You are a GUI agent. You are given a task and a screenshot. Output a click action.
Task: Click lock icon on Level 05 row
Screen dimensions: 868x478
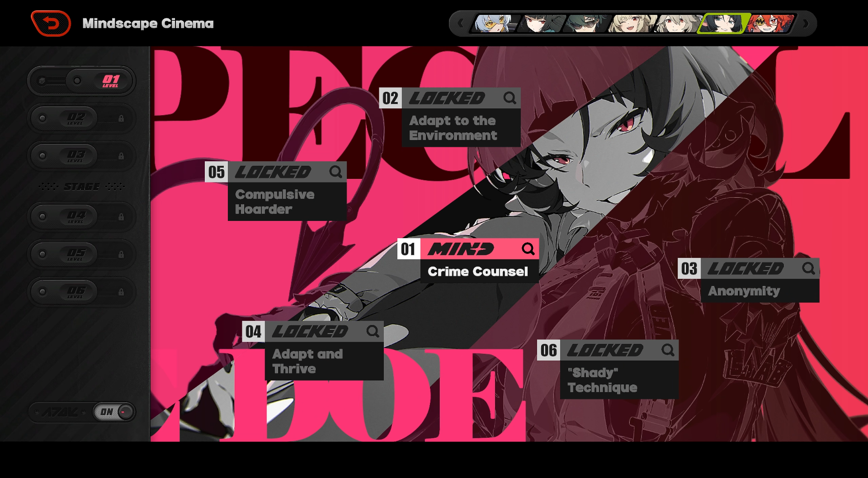(x=121, y=254)
